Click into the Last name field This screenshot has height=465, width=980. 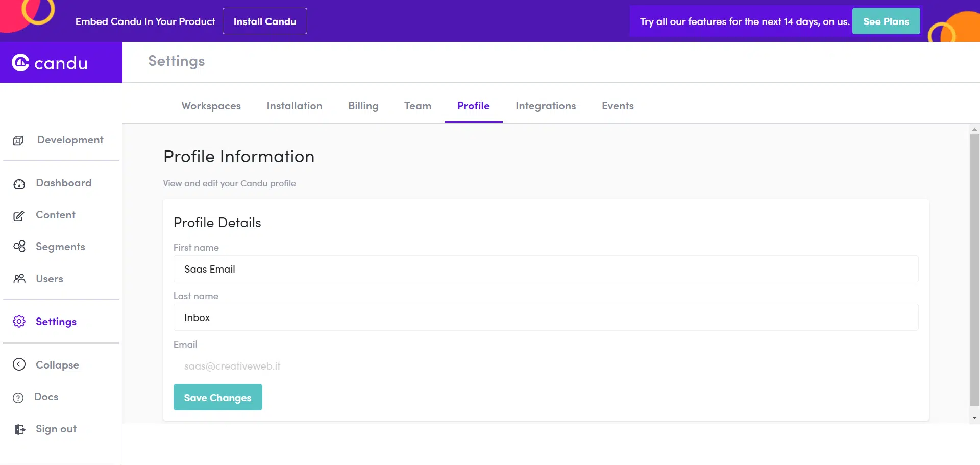coord(546,317)
